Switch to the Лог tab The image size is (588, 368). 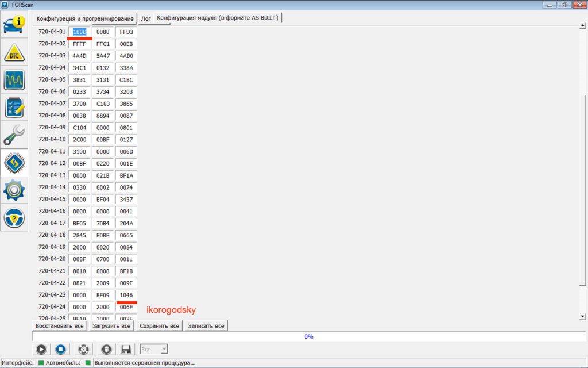pos(146,18)
